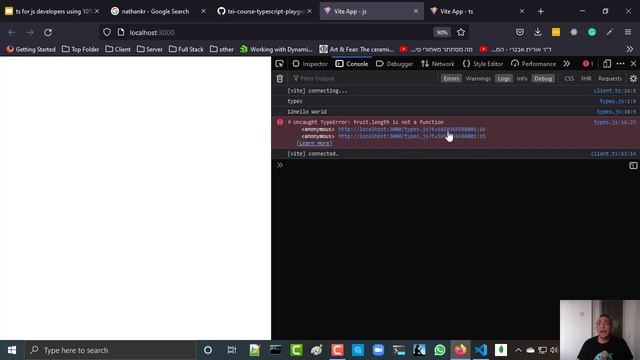The image size is (640, 360).
Task: Open console settings gear
Action: (x=633, y=78)
